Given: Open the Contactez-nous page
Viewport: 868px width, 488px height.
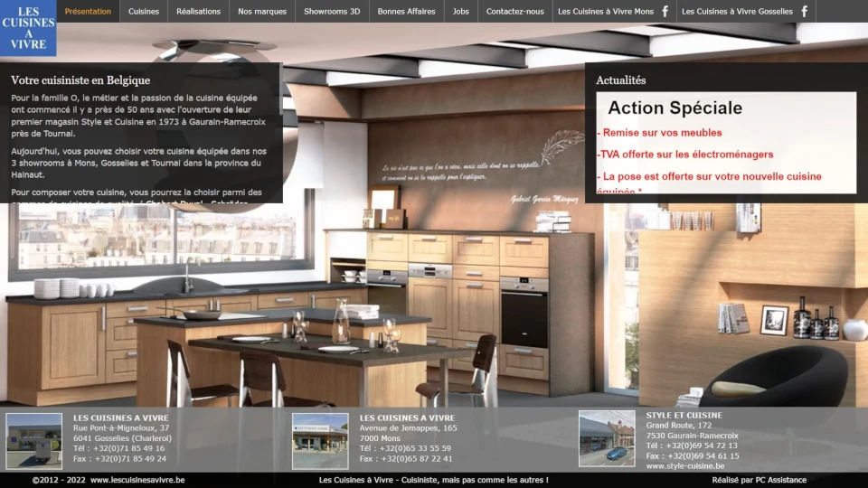Looking at the screenshot, I should tap(514, 11).
